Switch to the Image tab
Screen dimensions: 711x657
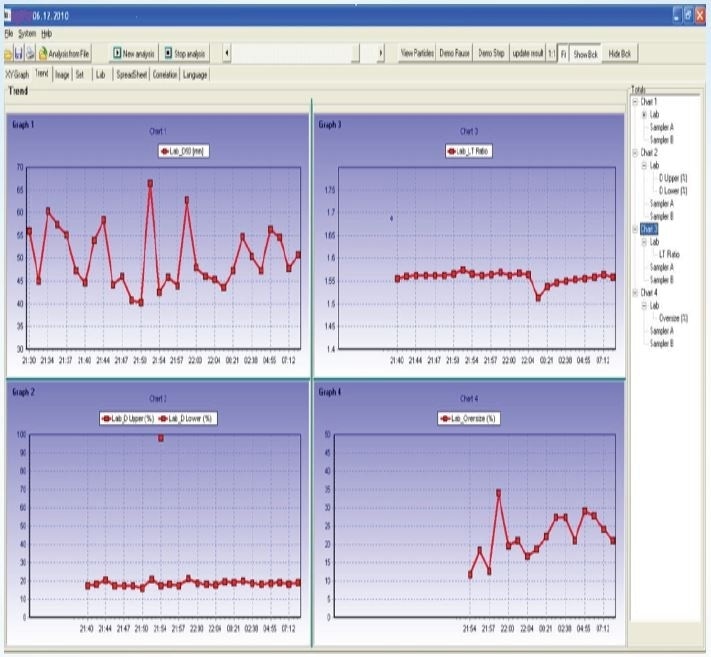(x=62, y=74)
